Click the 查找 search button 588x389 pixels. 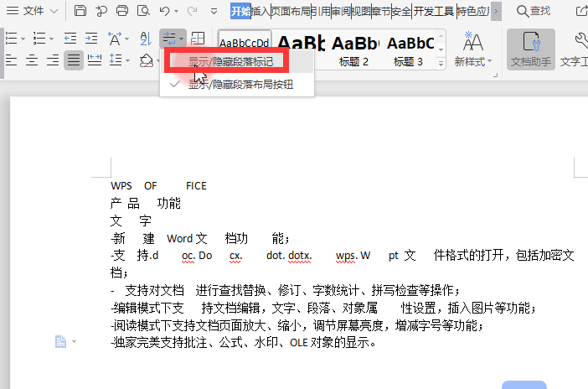click(534, 11)
